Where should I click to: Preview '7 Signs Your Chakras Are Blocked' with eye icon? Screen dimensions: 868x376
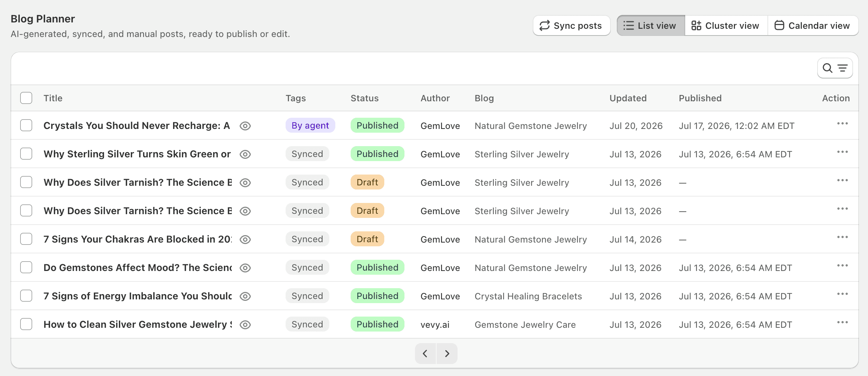click(x=245, y=240)
